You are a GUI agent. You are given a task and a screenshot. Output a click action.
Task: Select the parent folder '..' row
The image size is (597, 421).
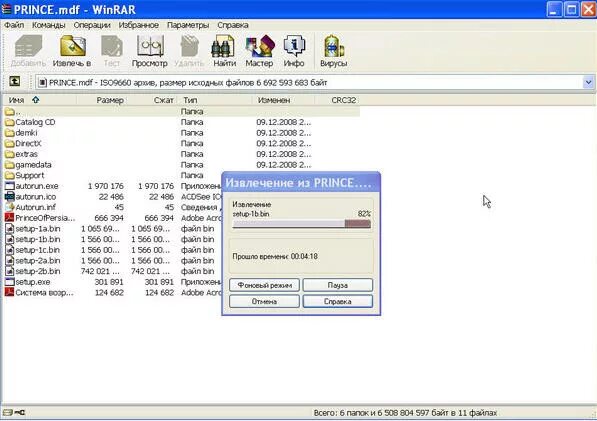coord(181,112)
